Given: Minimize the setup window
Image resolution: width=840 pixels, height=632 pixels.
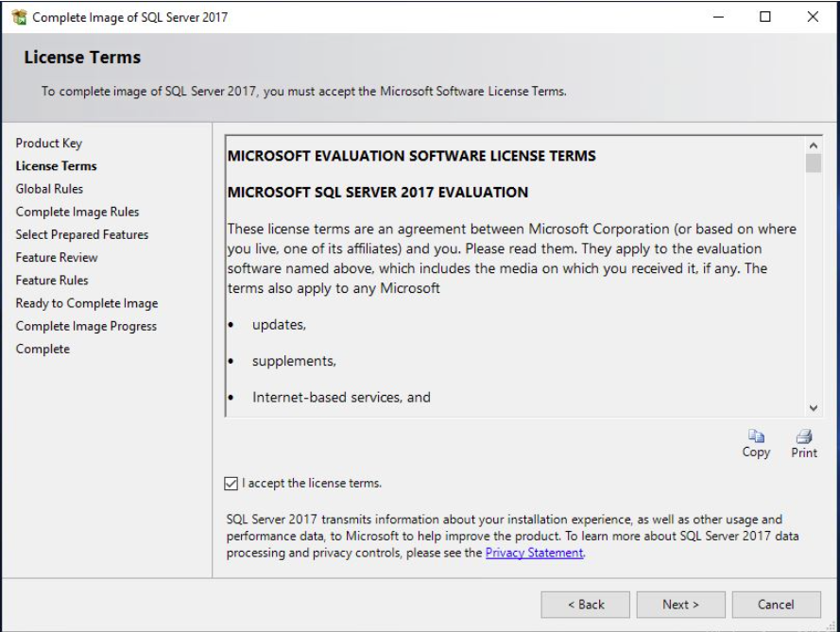Looking at the screenshot, I should click(718, 17).
